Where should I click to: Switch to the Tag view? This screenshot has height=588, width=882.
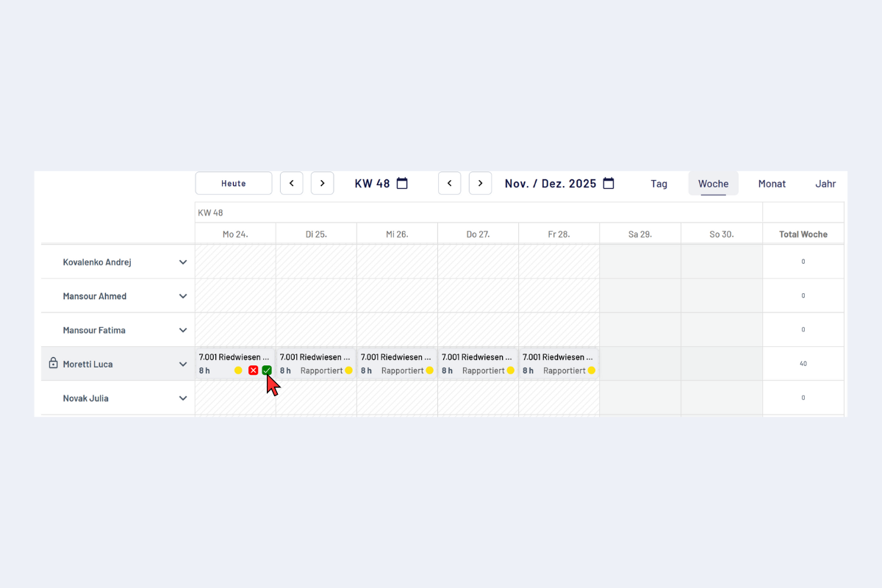(x=659, y=184)
